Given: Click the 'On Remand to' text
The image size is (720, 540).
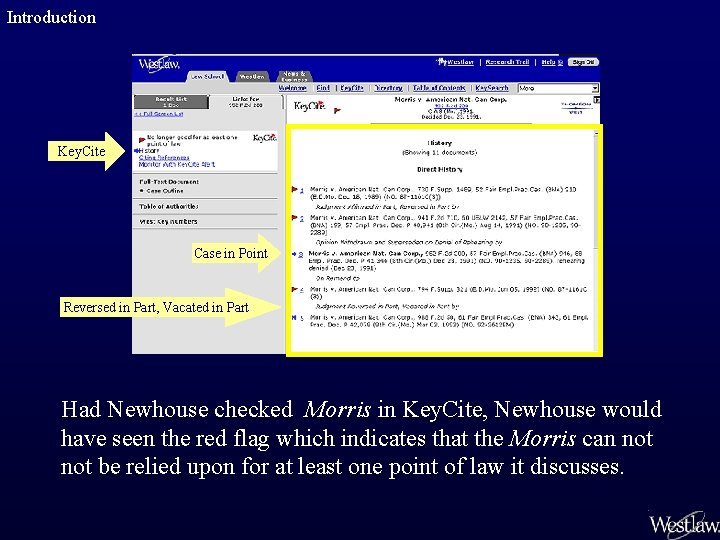Looking at the screenshot, I should 338,278.
